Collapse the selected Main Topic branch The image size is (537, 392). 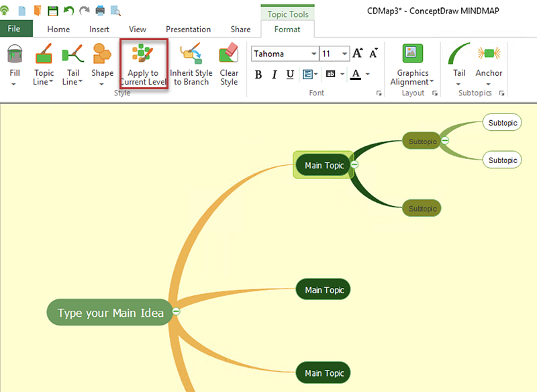coord(355,164)
